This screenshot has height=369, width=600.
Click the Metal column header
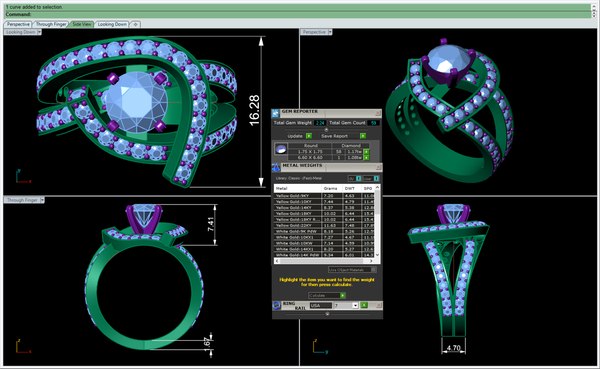297,188
